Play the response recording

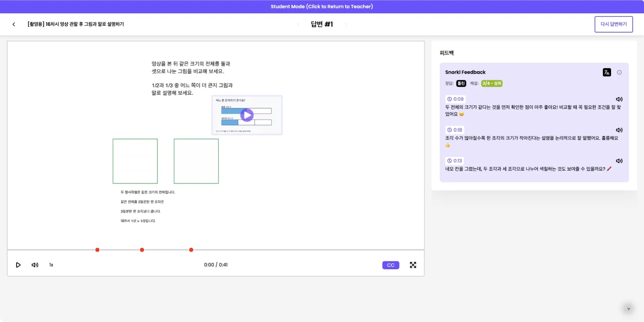[18, 265]
